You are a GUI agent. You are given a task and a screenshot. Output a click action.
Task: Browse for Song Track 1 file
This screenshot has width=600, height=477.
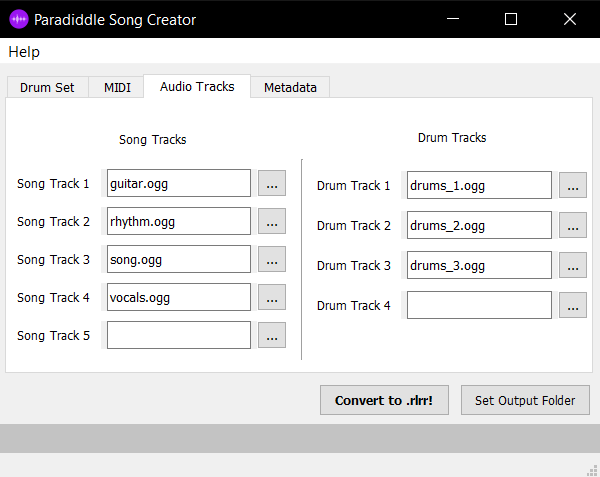click(x=272, y=184)
